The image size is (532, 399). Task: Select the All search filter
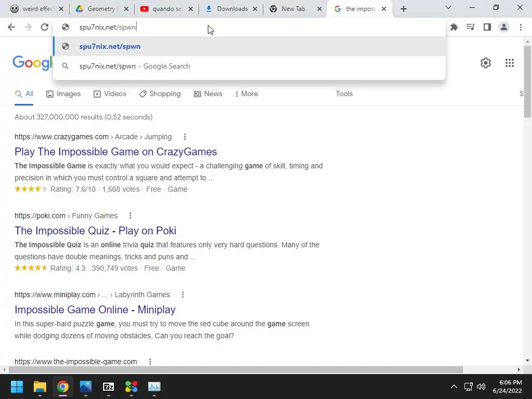click(24, 94)
